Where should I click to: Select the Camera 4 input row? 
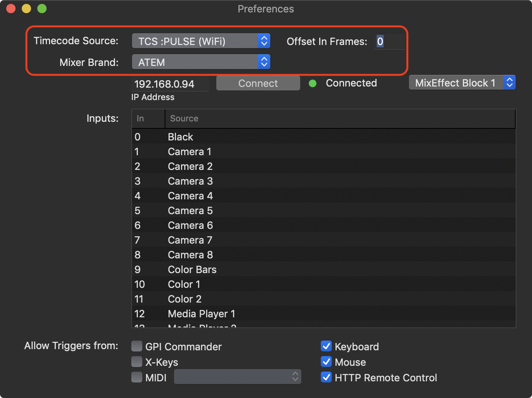pos(323,196)
